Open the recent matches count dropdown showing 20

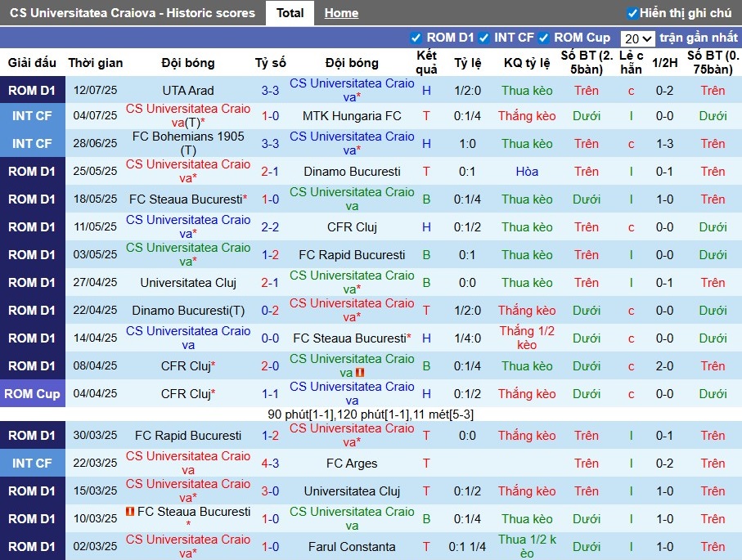pyautogui.click(x=638, y=38)
